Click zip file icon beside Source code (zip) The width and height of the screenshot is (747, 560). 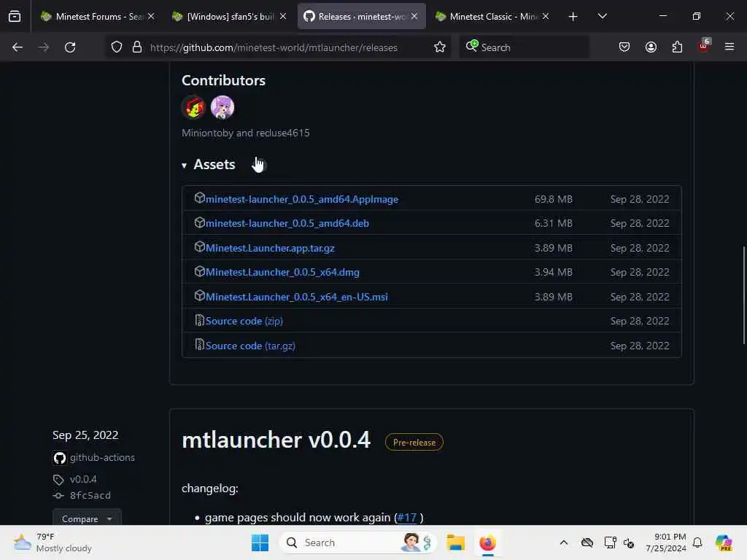tap(200, 320)
